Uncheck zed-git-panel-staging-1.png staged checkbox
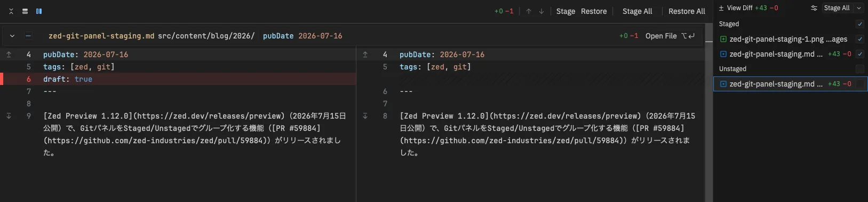Image resolution: width=868 pixels, height=202 pixels. (859, 39)
